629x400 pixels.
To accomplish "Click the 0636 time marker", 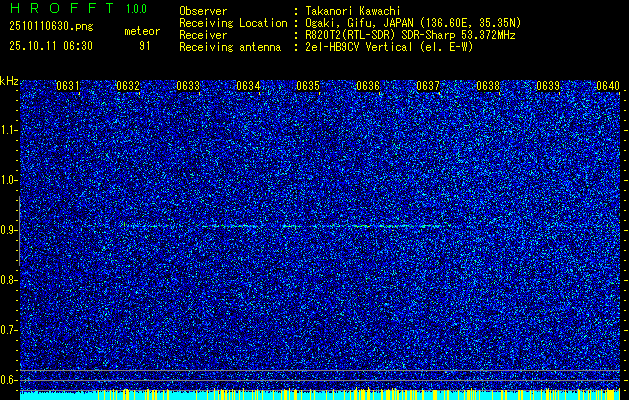I will coord(368,86).
